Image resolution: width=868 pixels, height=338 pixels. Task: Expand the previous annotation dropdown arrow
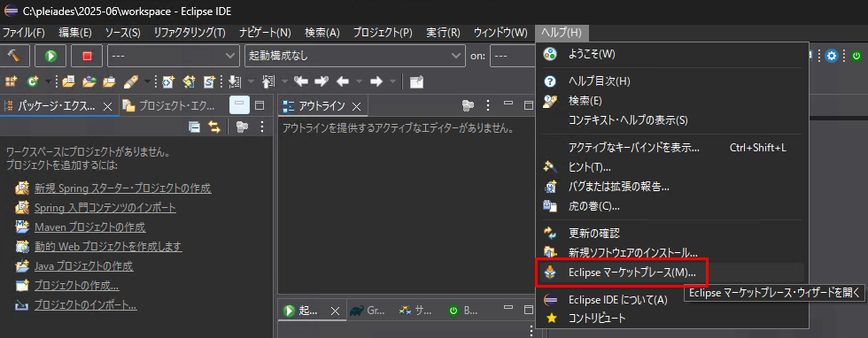click(x=284, y=82)
